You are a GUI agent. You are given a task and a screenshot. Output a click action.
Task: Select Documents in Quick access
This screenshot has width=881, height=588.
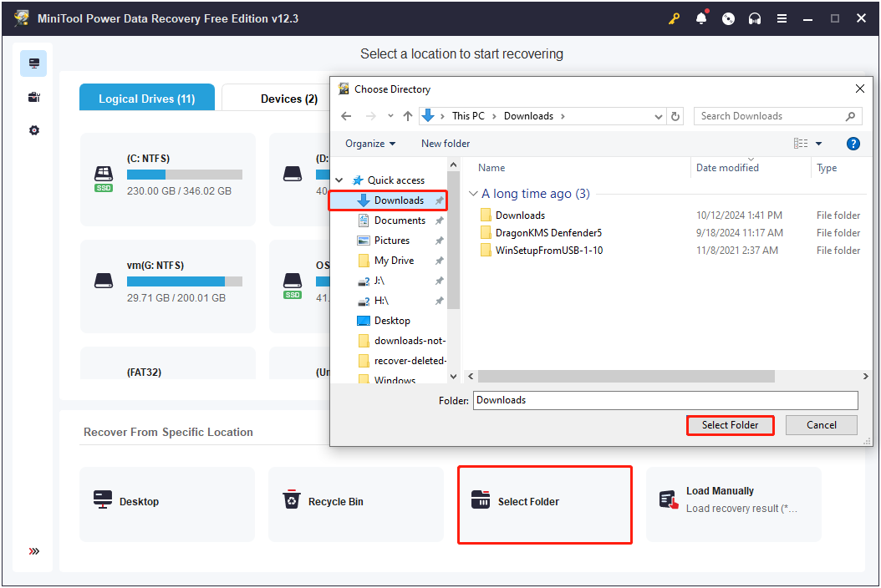[400, 220]
